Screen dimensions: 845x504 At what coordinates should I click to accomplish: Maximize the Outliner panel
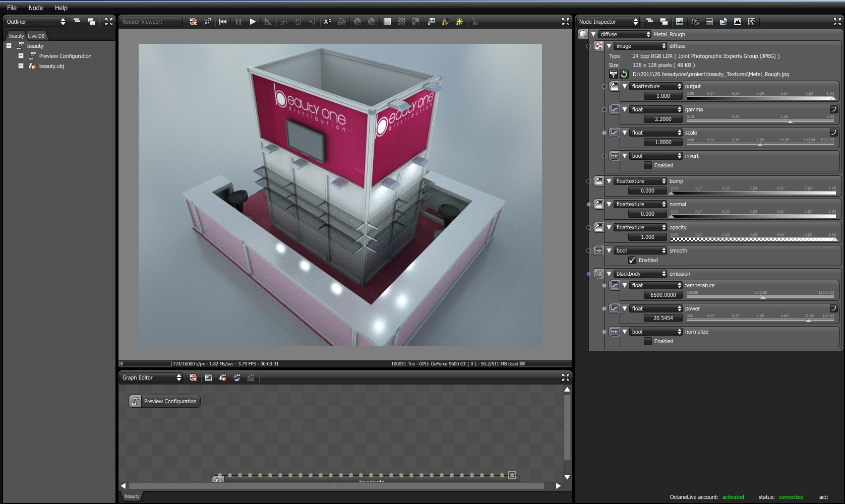pos(109,22)
